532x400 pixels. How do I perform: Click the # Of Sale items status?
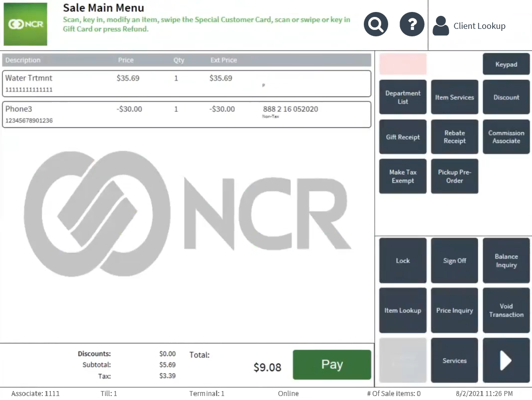394,394
